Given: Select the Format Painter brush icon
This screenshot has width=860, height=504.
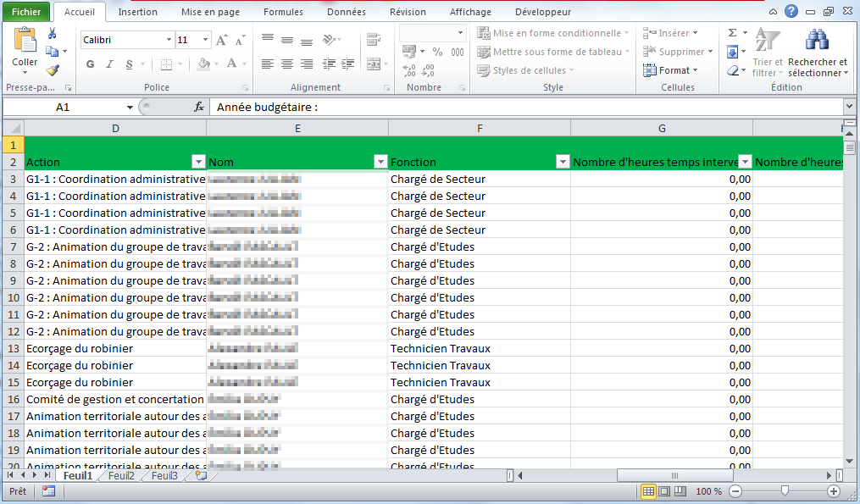Looking at the screenshot, I should click(53, 70).
